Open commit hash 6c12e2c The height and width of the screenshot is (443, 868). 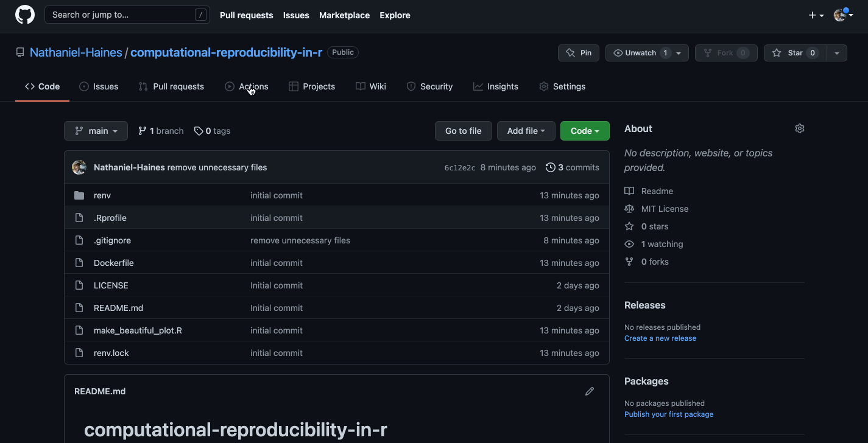coord(460,168)
